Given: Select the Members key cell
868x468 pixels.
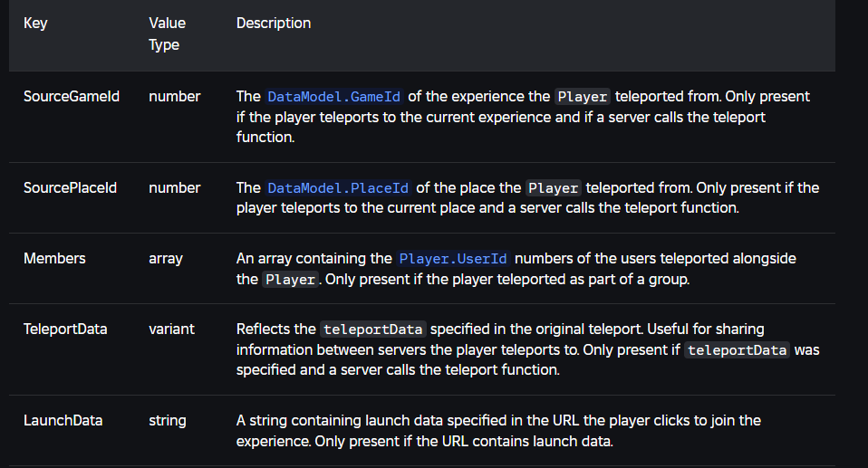Looking at the screenshot, I should pos(54,258).
